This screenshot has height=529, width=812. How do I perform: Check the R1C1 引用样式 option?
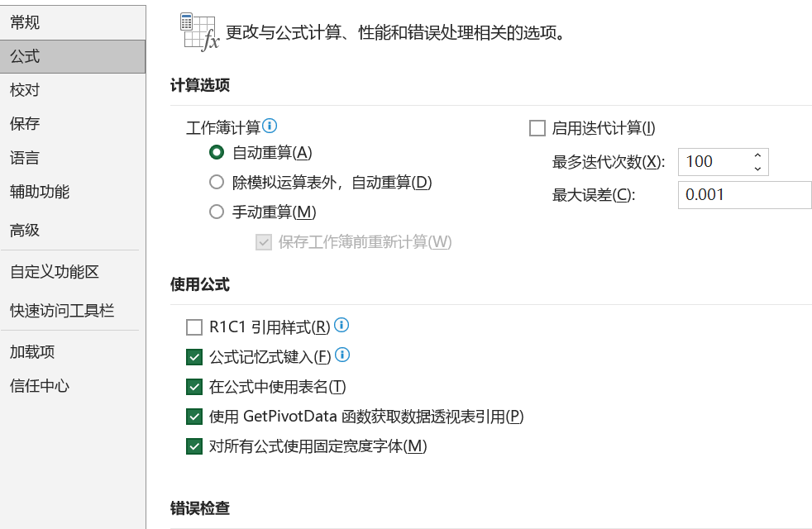pyautogui.click(x=194, y=326)
